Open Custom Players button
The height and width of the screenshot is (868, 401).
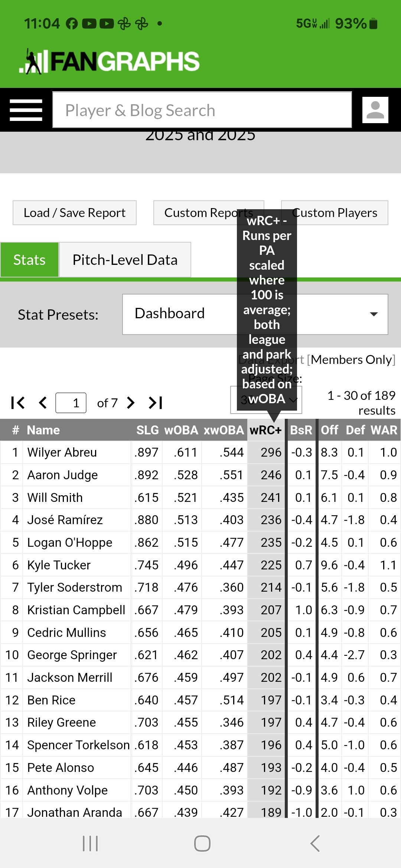[335, 213]
